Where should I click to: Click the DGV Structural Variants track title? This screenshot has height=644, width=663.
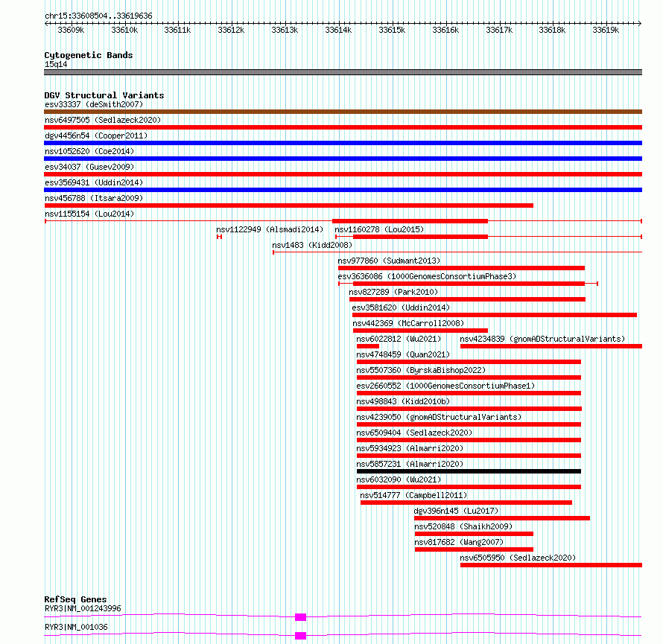point(104,95)
